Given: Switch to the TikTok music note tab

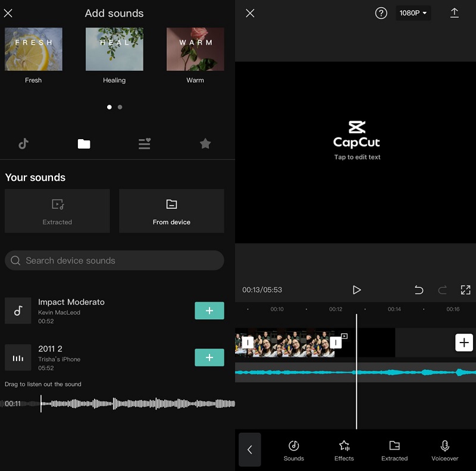Looking at the screenshot, I should [23, 143].
